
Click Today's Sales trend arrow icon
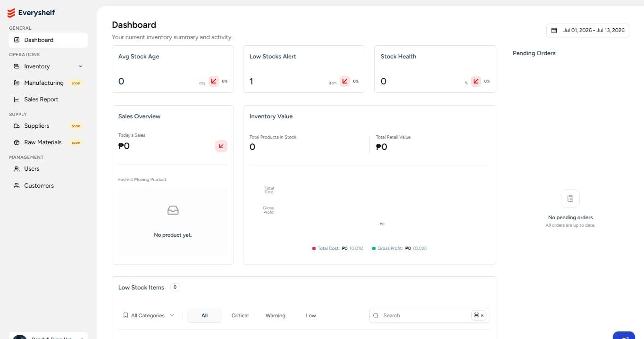(221, 146)
